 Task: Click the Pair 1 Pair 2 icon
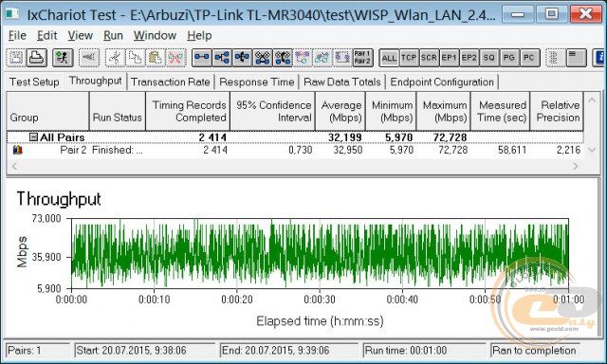pyautogui.click(x=362, y=58)
